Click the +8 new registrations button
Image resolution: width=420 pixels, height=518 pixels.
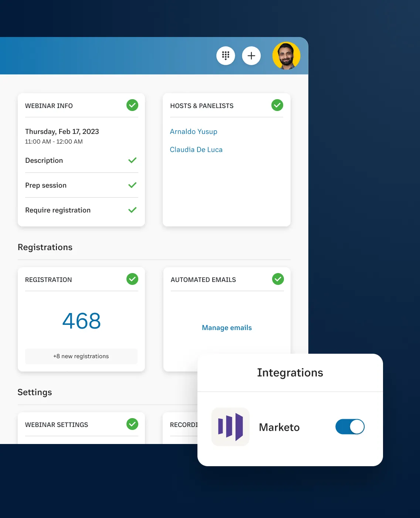(81, 356)
